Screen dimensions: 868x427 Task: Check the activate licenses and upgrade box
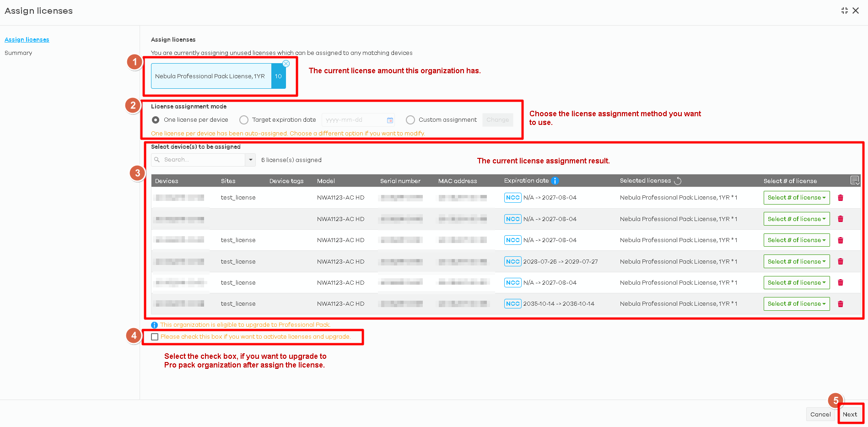point(155,337)
